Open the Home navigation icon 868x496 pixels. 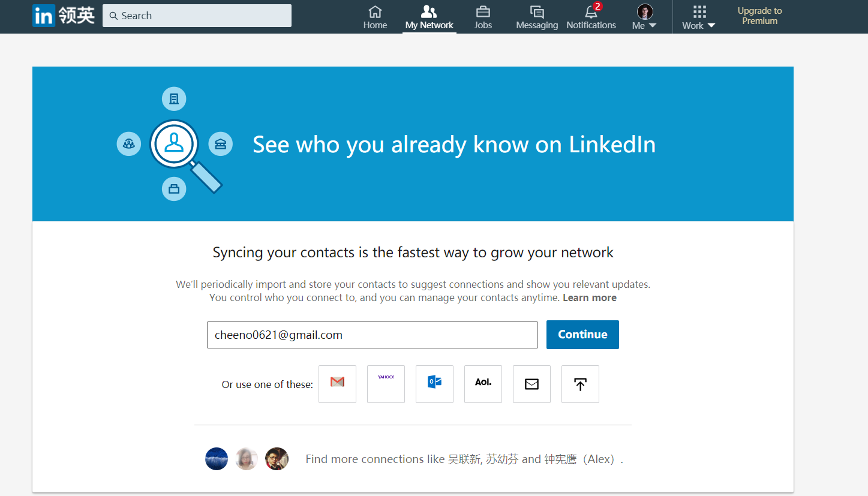(375, 17)
